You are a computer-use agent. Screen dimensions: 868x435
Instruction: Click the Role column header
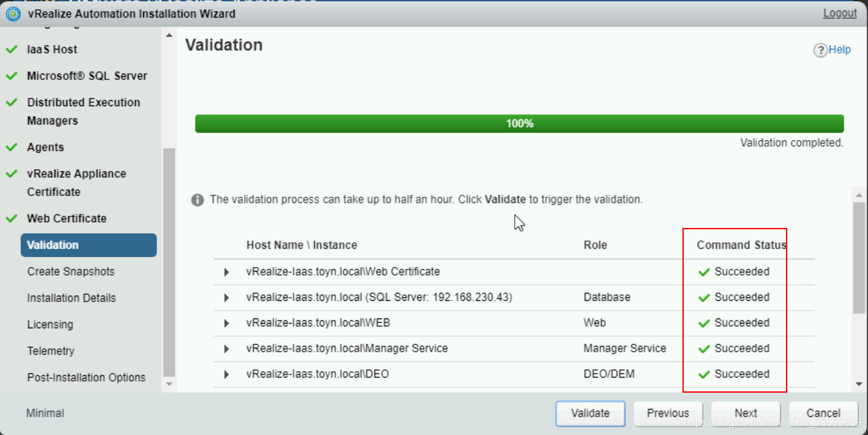[x=595, y=246]
